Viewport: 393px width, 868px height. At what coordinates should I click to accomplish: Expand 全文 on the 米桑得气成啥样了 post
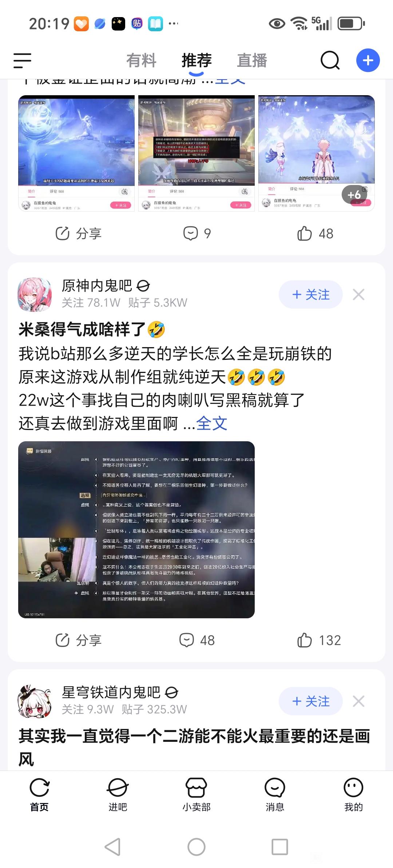[x=212, y=423]
